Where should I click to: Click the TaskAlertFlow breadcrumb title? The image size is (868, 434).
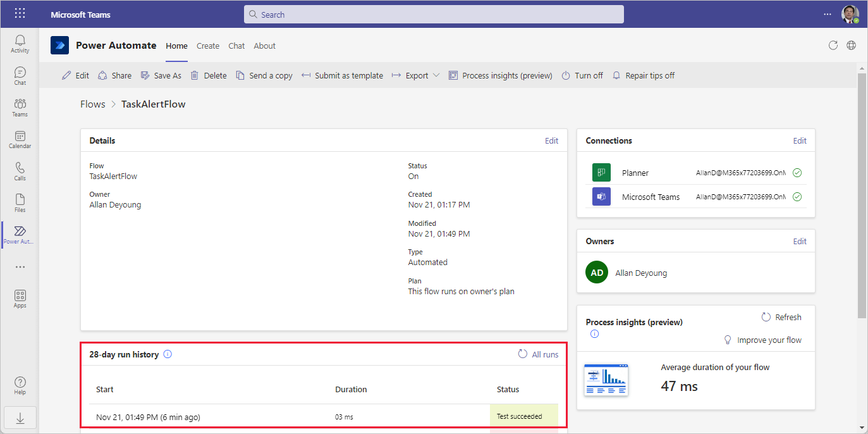(154, 104)
